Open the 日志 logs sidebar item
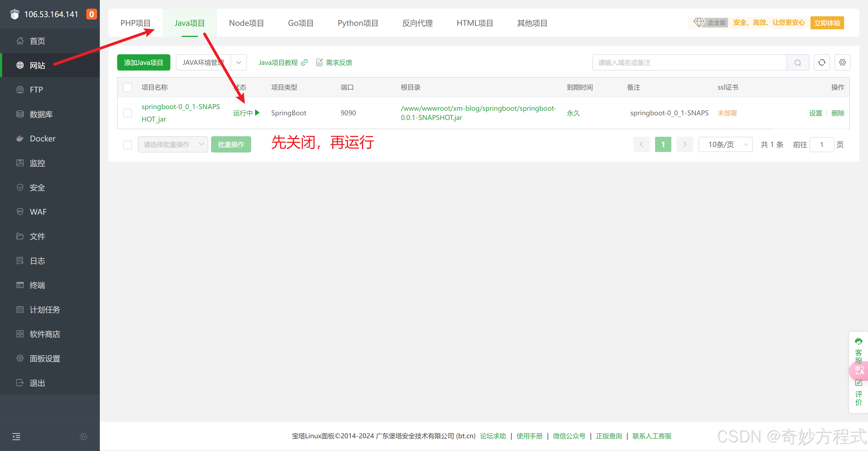868x451 pixels. (x=50, y=261)
